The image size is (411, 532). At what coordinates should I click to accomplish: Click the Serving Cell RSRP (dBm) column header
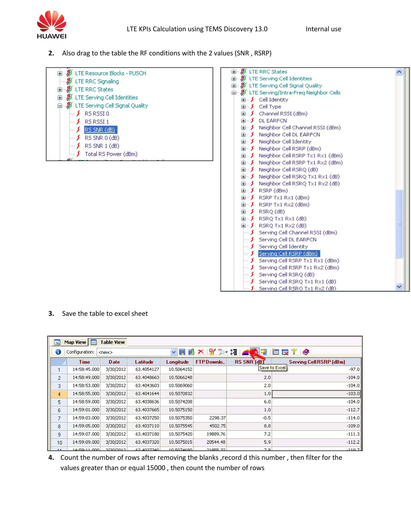click(x=316, y=362)
